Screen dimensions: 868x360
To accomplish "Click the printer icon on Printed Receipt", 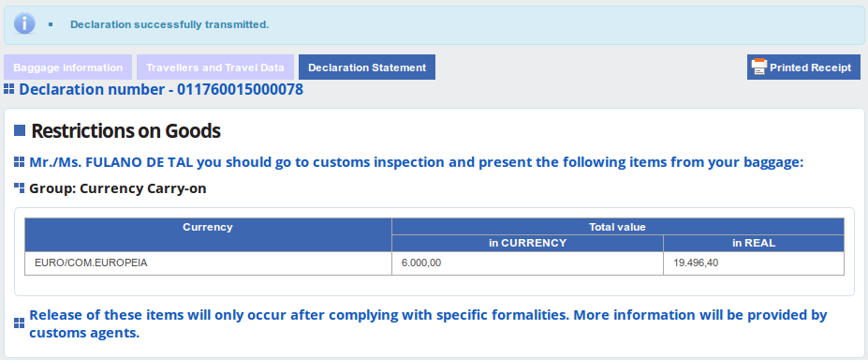I will [759, 67].
